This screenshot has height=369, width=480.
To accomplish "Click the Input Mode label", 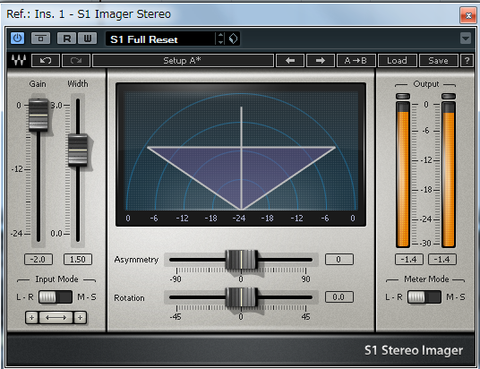I will tap(57, 279).
